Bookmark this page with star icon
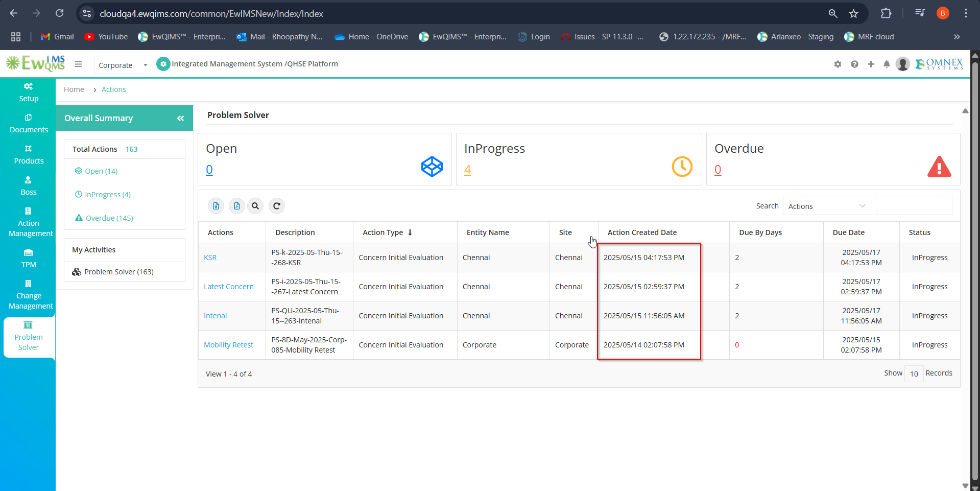Viewport: 980px width, 491px height. click(853, 14)
